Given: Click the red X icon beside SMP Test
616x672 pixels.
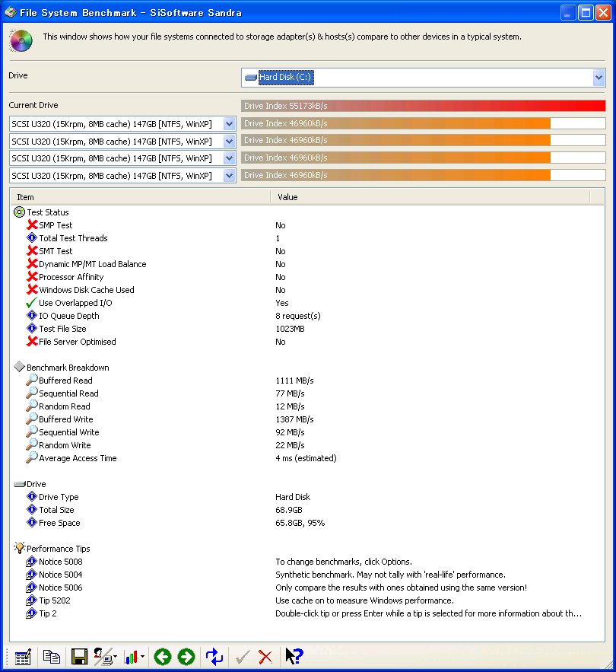Looking at the screenshot, I should click(x=32, y=225).
